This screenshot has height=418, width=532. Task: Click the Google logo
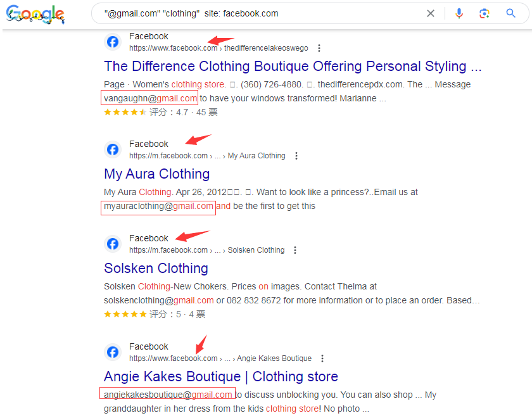tap(35, 15)
